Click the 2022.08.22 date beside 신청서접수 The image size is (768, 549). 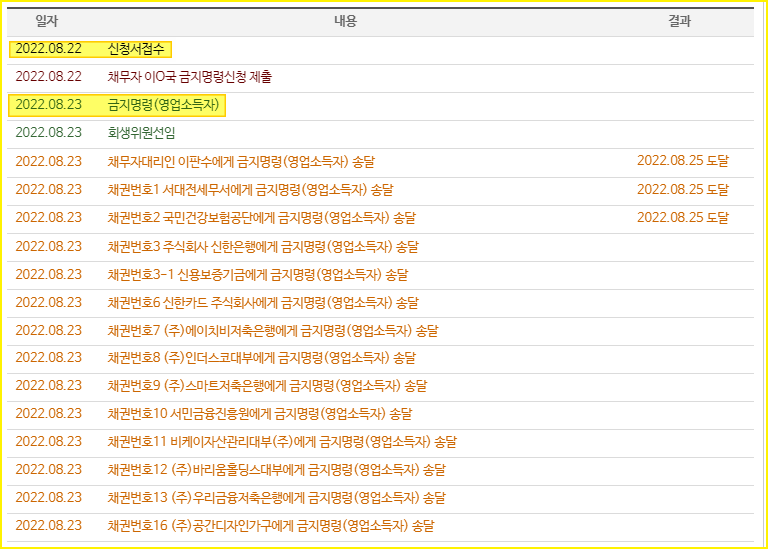[x=48, y=49]
